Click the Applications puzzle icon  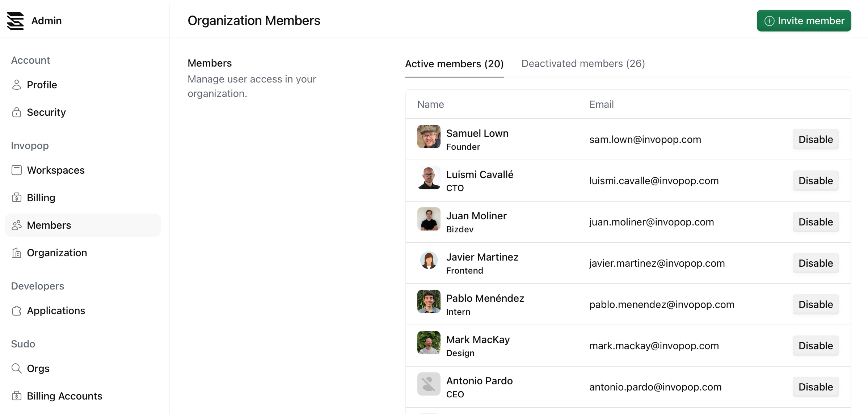pyautogui.click(x=17, y=310)
